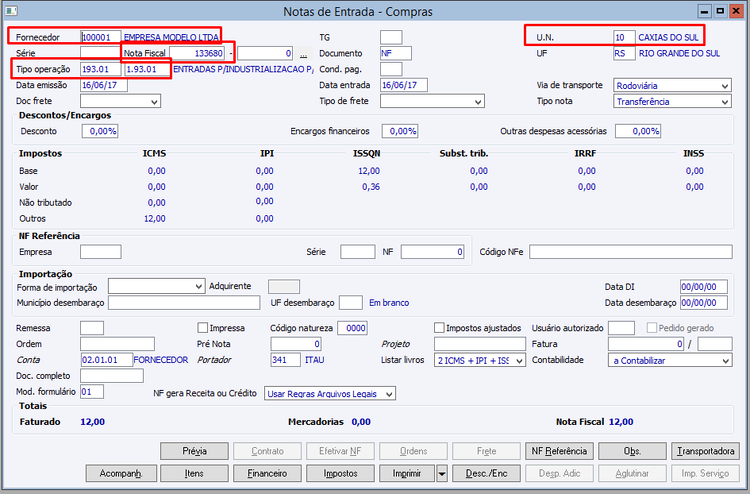Open the Itens button
The width and height of the screenshot is (750, 494).
(194, 473)
